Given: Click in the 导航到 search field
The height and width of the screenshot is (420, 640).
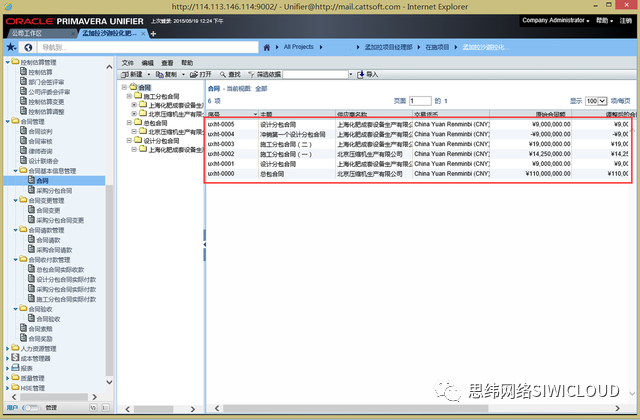Looking at the screenshot, I should [148, 47].
